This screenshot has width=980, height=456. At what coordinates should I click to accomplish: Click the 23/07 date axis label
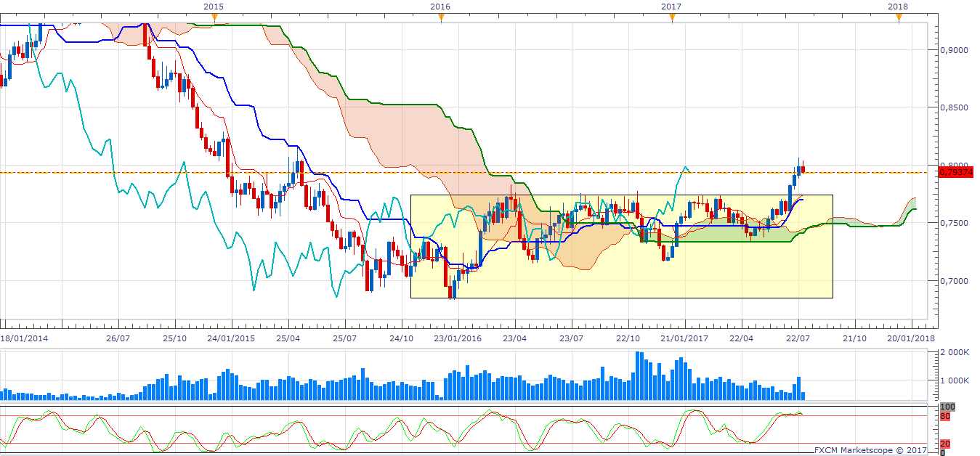tap(572, 338)
